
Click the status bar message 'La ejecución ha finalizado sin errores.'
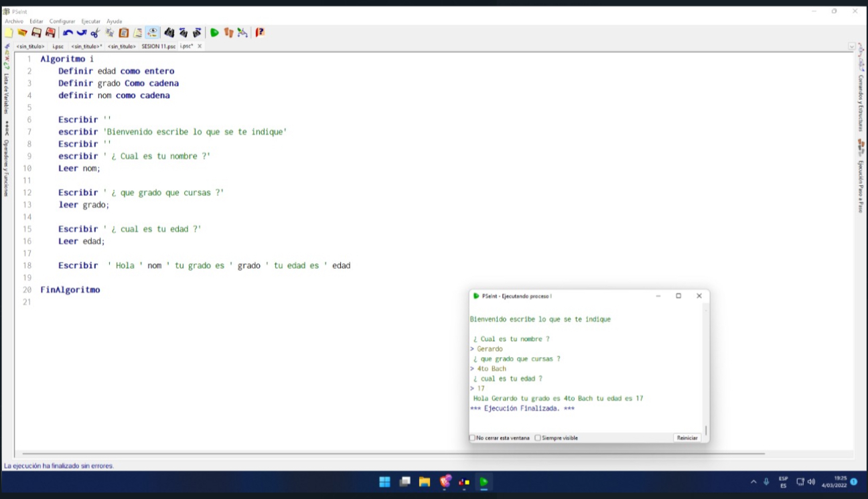(x=59, y=466)
